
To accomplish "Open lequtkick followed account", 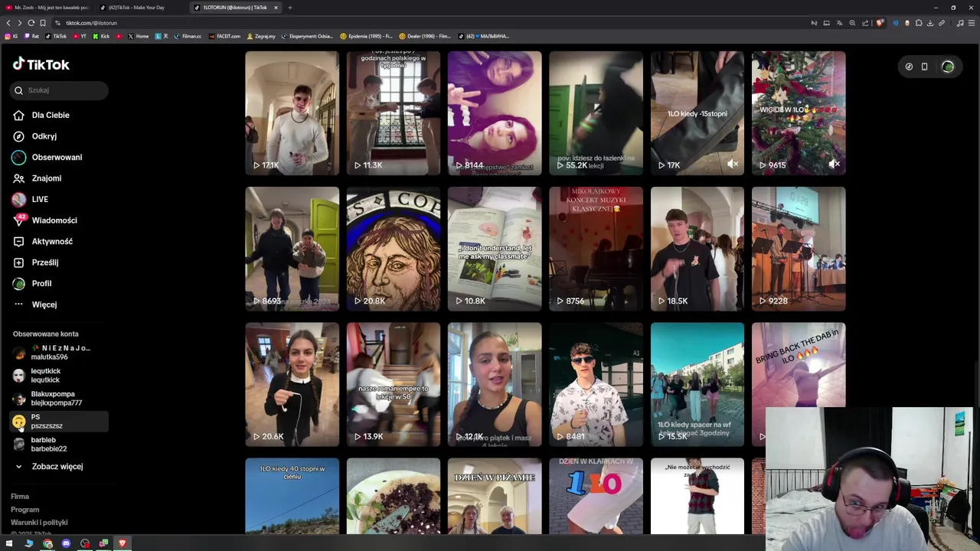I will [60, 375].
